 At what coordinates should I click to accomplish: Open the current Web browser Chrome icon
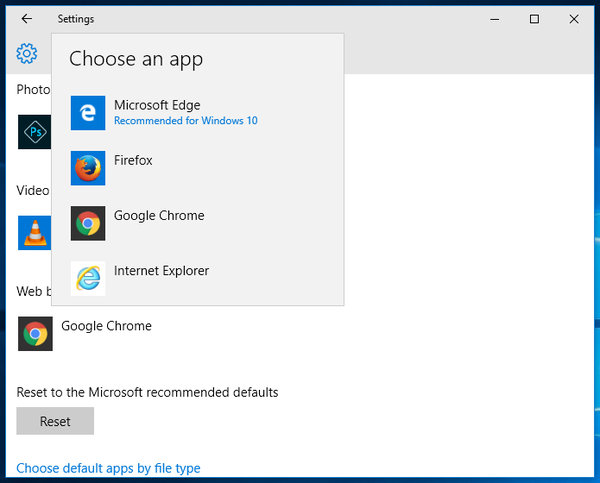(35, 334)
